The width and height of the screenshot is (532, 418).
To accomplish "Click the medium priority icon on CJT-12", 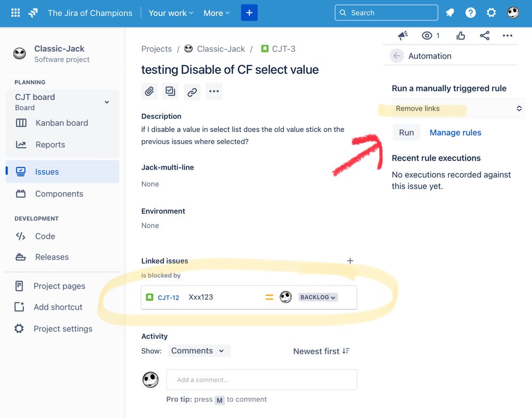I will pyautogui.click(x=269, y=298).
